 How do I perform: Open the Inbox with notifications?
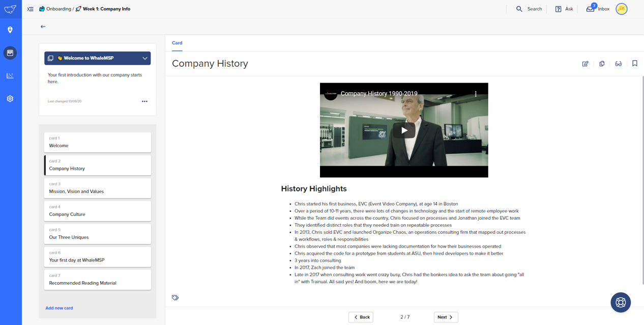pyautogui.click(x=598, y=9)
